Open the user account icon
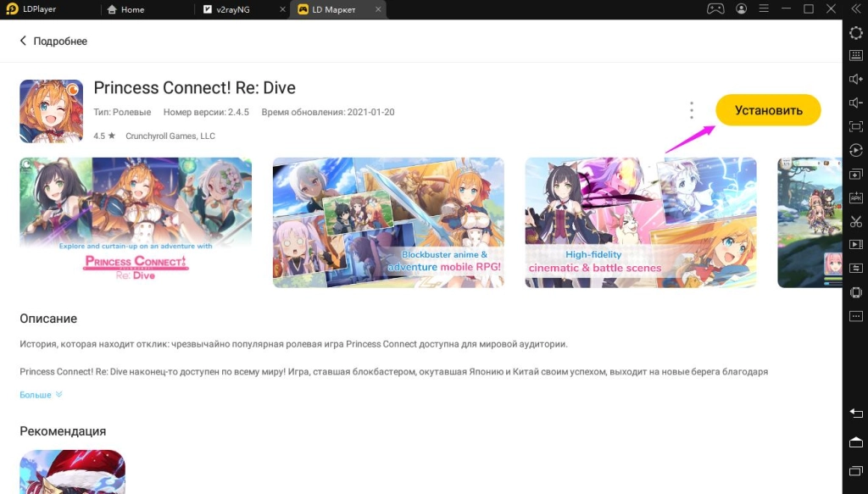The image size is (868, 494). [741, 9]
